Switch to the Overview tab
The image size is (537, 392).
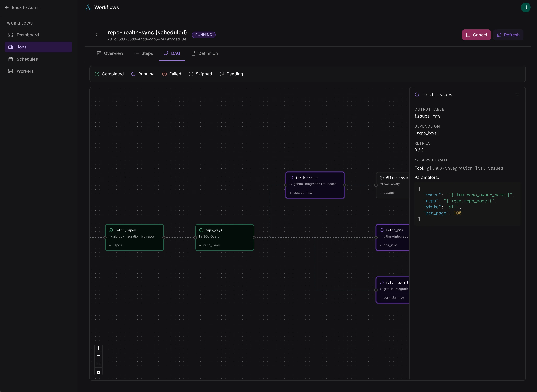110,53
